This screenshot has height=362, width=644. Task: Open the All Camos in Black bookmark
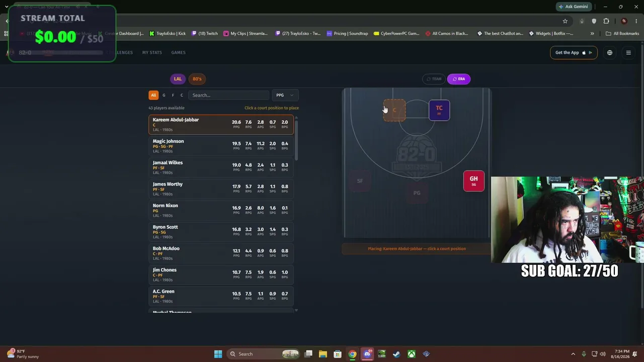coord(447,34)
